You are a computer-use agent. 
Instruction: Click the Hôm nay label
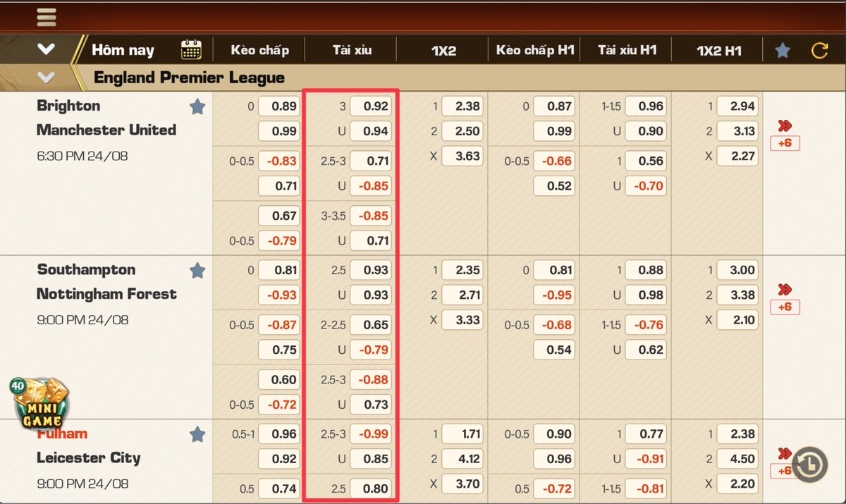123,50
